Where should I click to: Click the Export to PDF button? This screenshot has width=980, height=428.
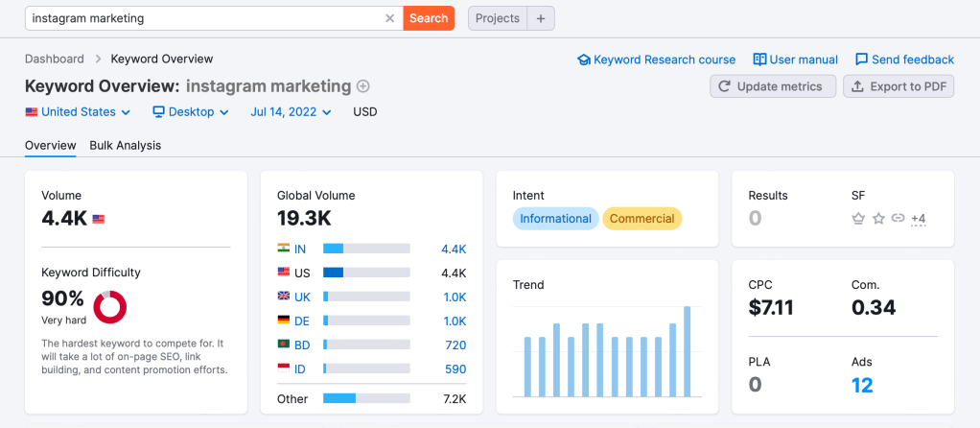[x=898, y=86]
